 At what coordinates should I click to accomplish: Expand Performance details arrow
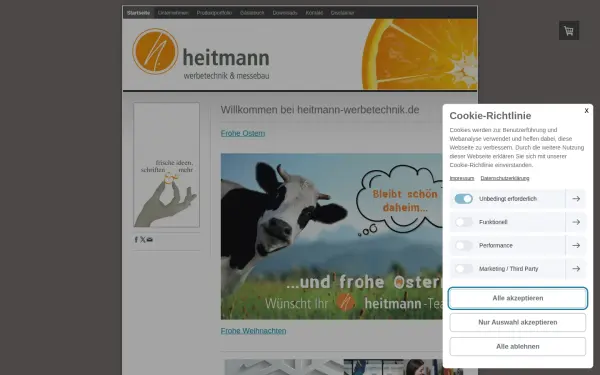(576, 245)
